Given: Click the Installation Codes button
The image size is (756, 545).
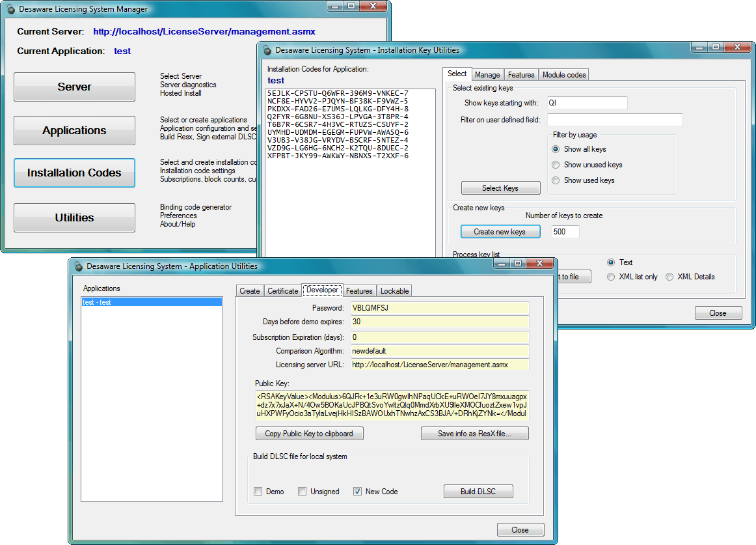Looking at the screenshot, I should (x=74, y=173).
